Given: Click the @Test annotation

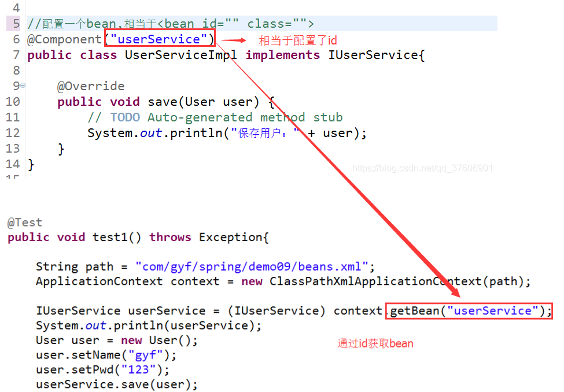Looking at the screenshot, I should (25, 223).
